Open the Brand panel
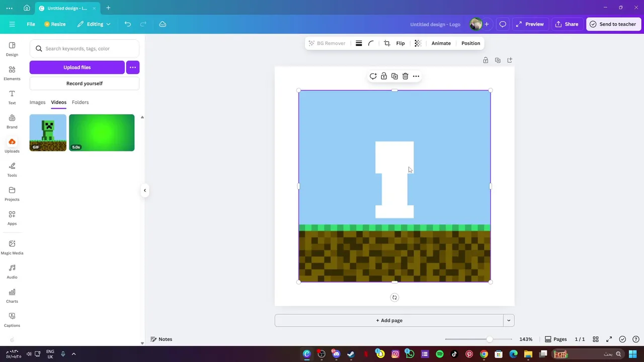This screenshot has width=644, height=362. point(12,121)
